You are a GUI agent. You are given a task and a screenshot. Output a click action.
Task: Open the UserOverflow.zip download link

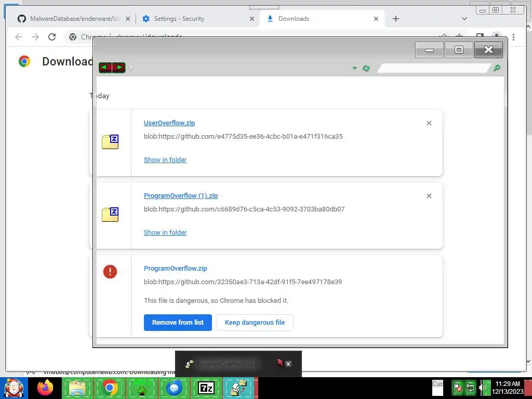pyautogui.click(x=169, y=123)
